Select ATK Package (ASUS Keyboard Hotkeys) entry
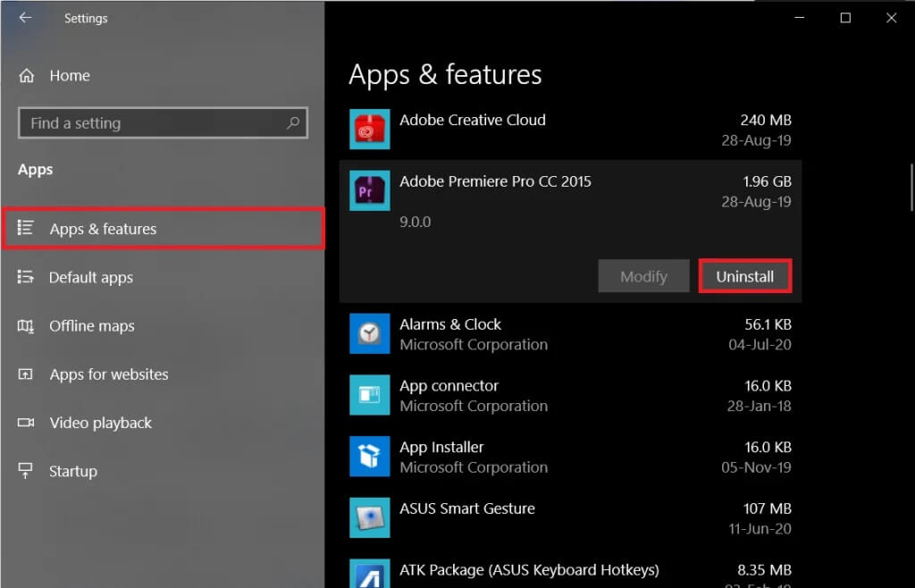 coord(570,568)
